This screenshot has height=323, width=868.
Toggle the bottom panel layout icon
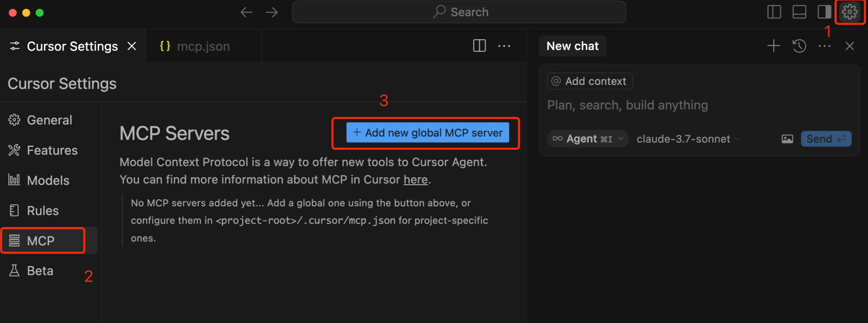pyautogui.click(x=799, y=12)
